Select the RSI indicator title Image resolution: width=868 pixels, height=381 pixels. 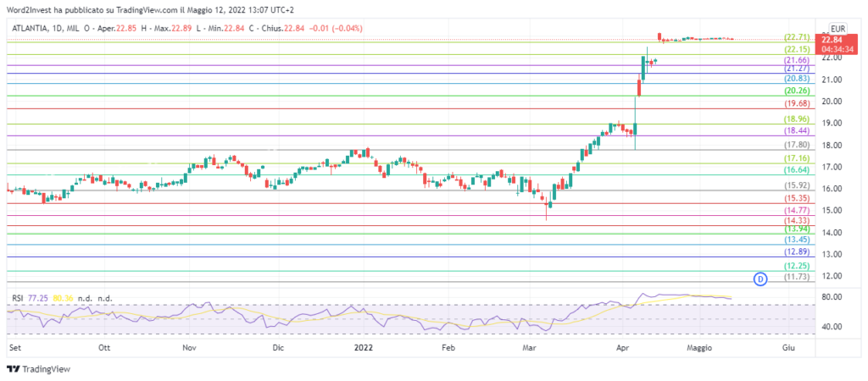pos(16,299)
